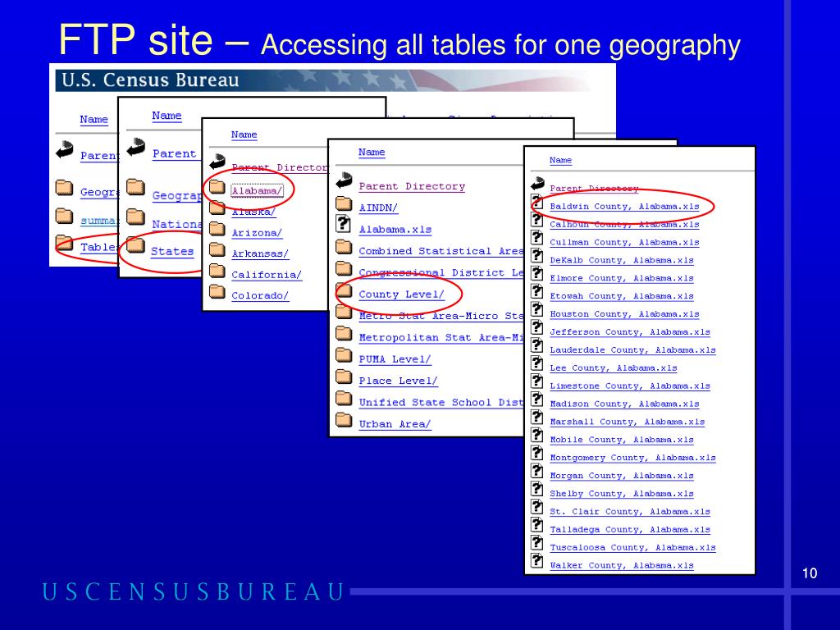
Task: Open Baldwin County, Alabama.xls
Action: [x=624, y=206]
